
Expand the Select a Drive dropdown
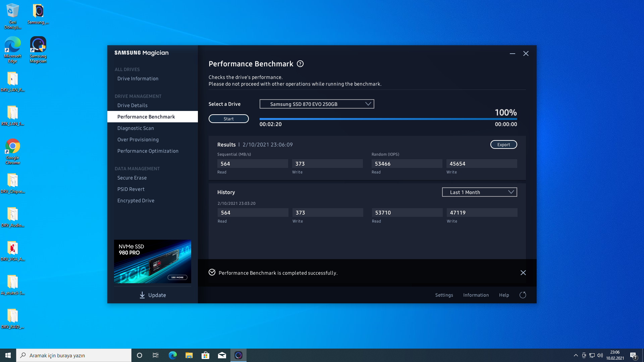click(x=317, y=104)
